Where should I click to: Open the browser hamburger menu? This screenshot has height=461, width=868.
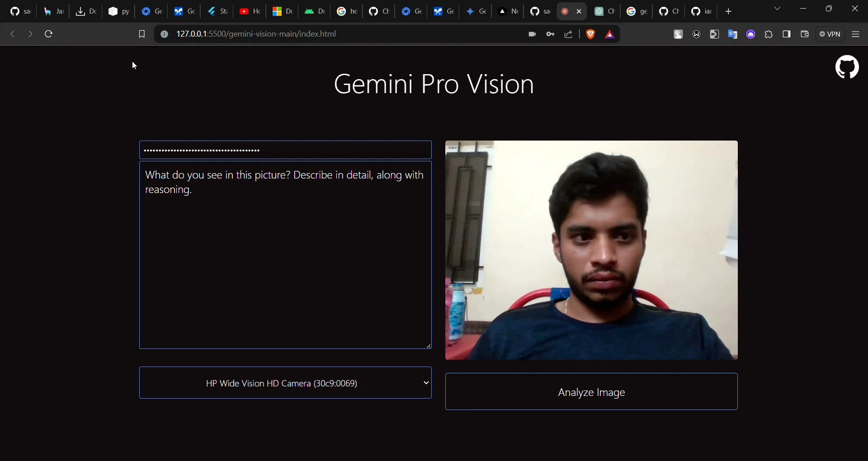point(856,34)
